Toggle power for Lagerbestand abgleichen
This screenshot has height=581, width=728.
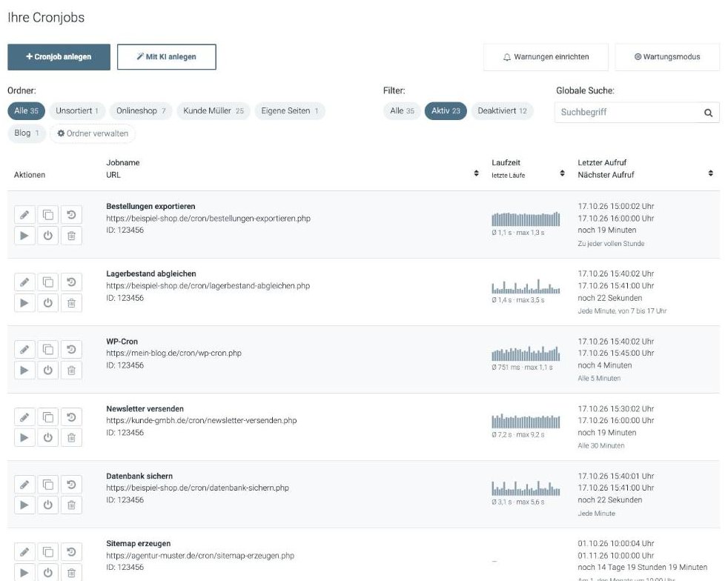pos(48,303)
